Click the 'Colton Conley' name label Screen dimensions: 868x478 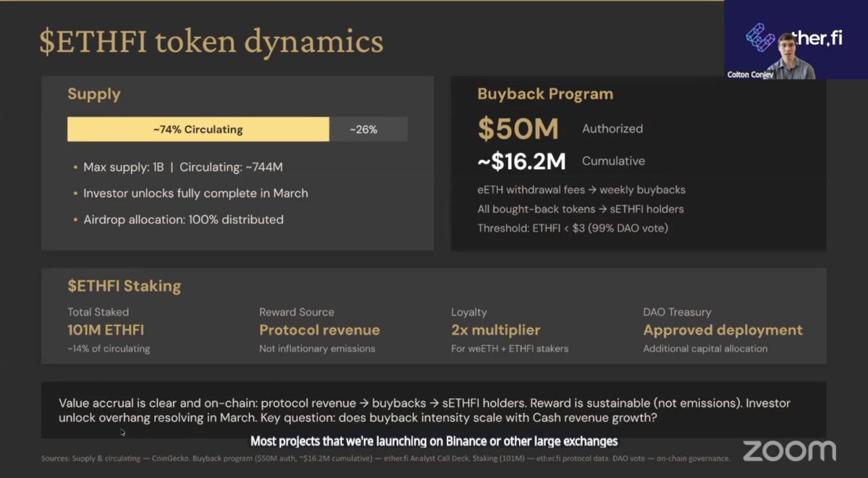click(750, 74)
